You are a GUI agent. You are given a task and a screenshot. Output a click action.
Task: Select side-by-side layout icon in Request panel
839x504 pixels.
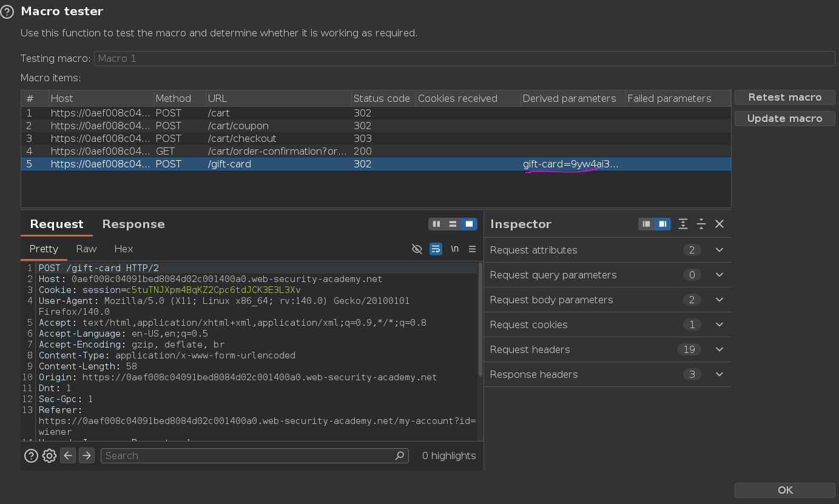pos(436,224)
